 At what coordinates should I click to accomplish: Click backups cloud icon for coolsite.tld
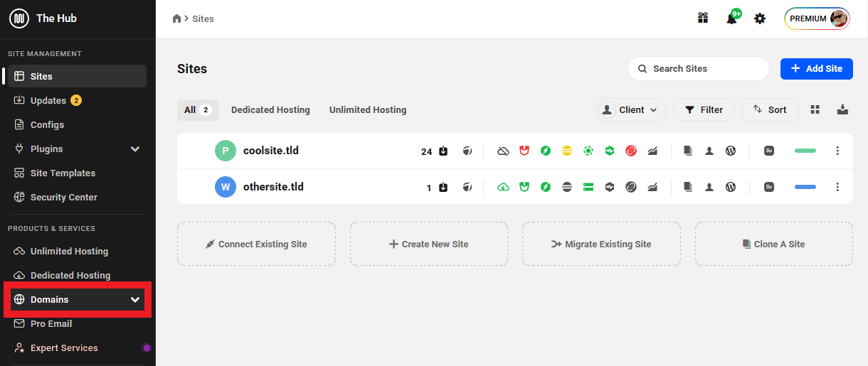coord(503,151)
